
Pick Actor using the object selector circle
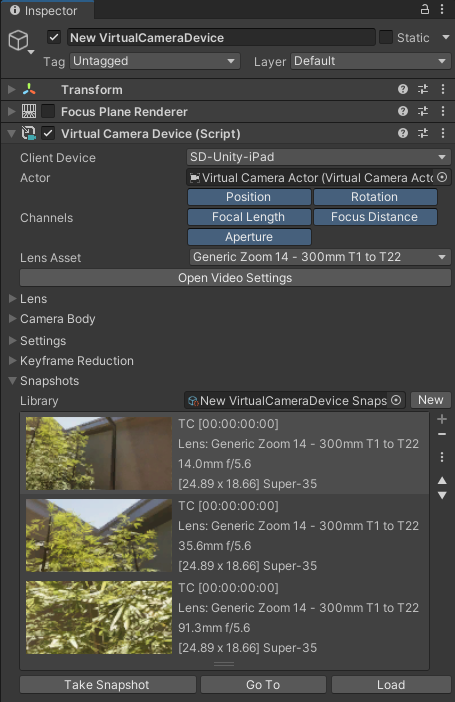(442, 177)
